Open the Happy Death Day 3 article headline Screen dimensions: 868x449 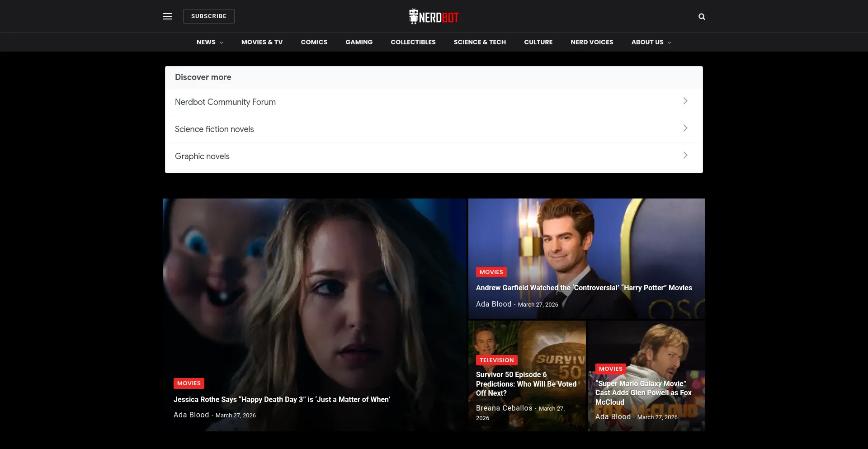pos(282,400)
